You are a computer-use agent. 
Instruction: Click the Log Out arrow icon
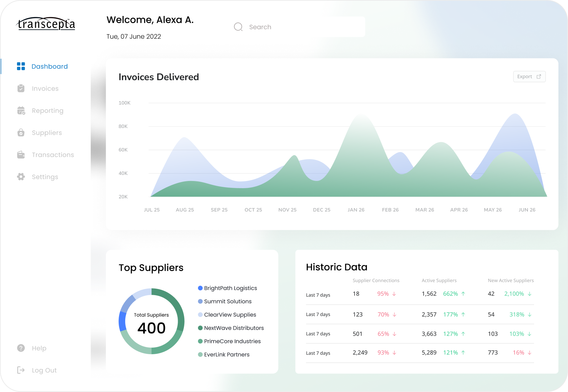[21, 370]
